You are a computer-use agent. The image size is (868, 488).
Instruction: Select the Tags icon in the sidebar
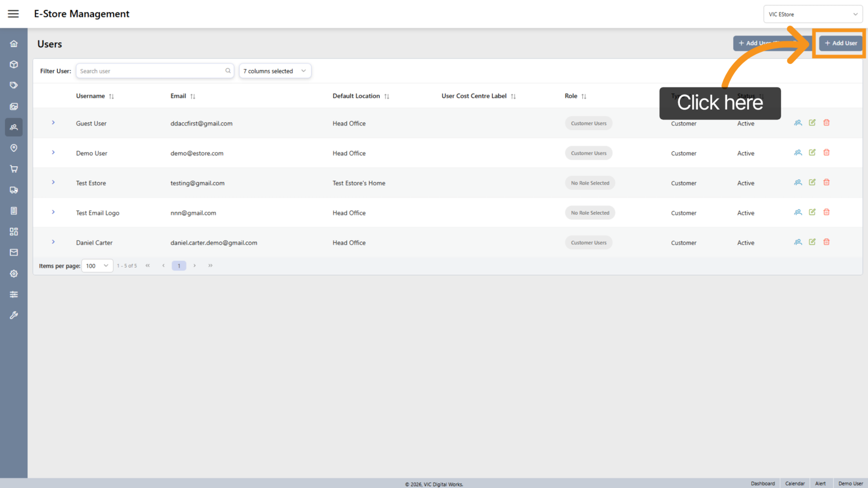pyautogui.click(x=13, y=85)
